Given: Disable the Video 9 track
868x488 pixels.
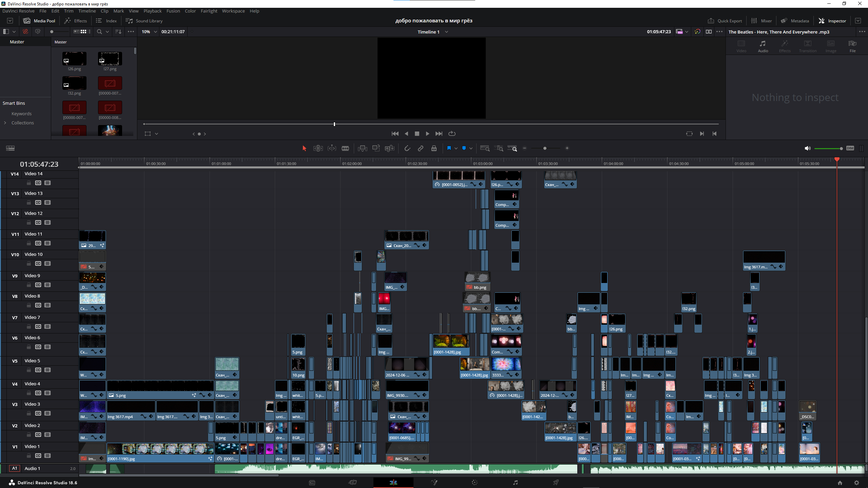Looking at the screenshot, I should pyautogui.click(x=47, y=285).
